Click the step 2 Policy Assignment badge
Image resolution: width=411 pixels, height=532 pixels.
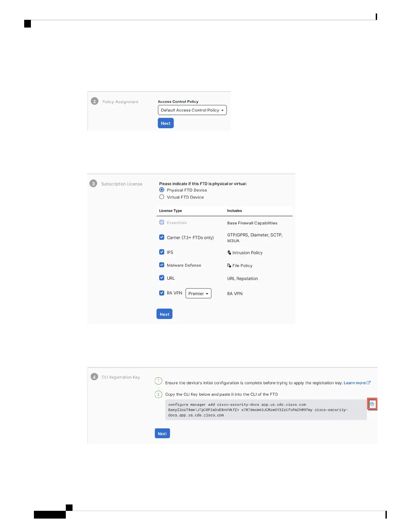(95, 101)
